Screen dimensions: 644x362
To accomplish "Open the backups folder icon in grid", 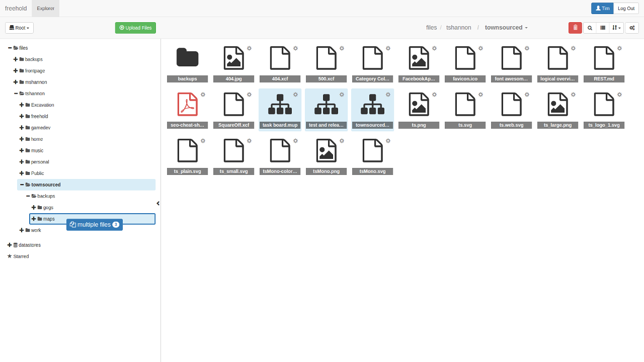I will point(187,58).
